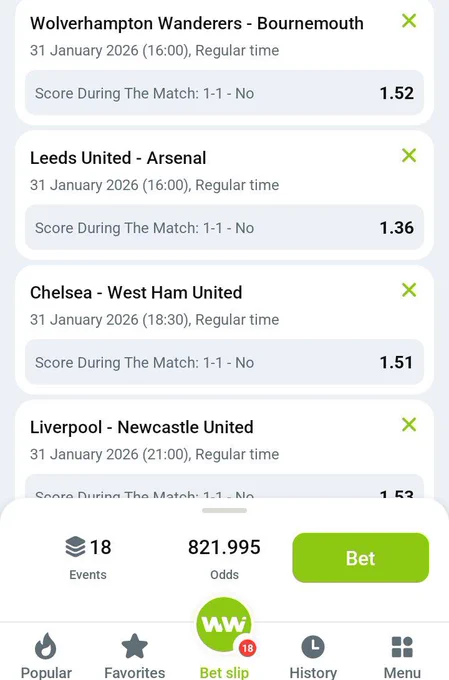The height and width of the screenshot is (680, 449).
Task: Place the bet with green Bet button
Action: point(361,558)
